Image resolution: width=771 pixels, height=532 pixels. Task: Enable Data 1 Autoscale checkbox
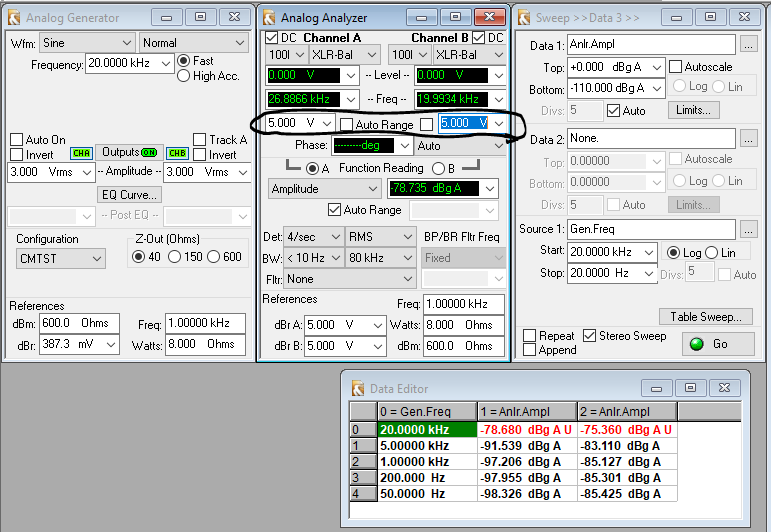(676, 66)
